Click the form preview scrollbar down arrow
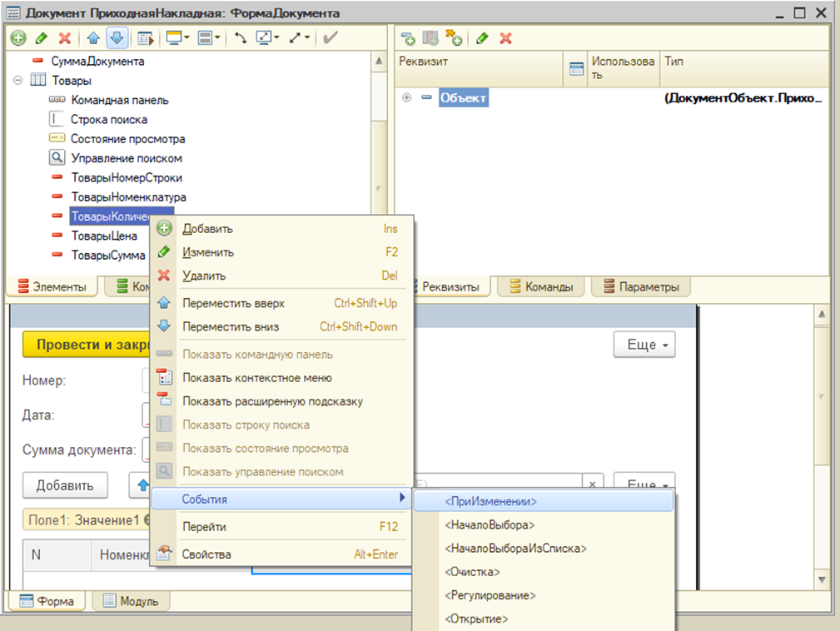The width and height of the screenshot is (840, 631). coord(822,579)
